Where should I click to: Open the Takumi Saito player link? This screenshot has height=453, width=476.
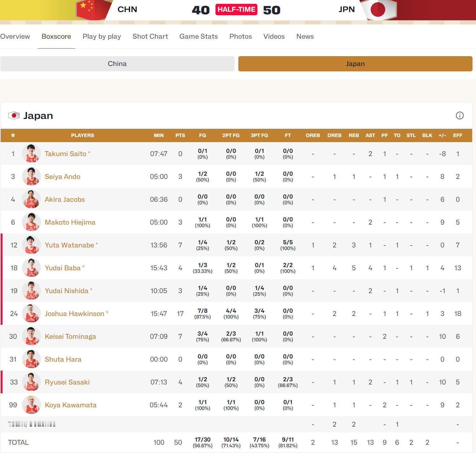[x=65, y=154]
